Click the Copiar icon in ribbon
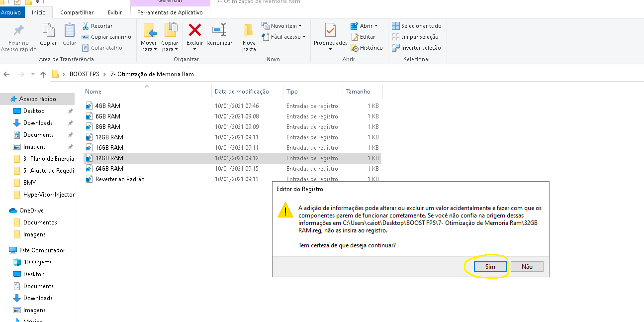The image size is (644, 322). 48,30
